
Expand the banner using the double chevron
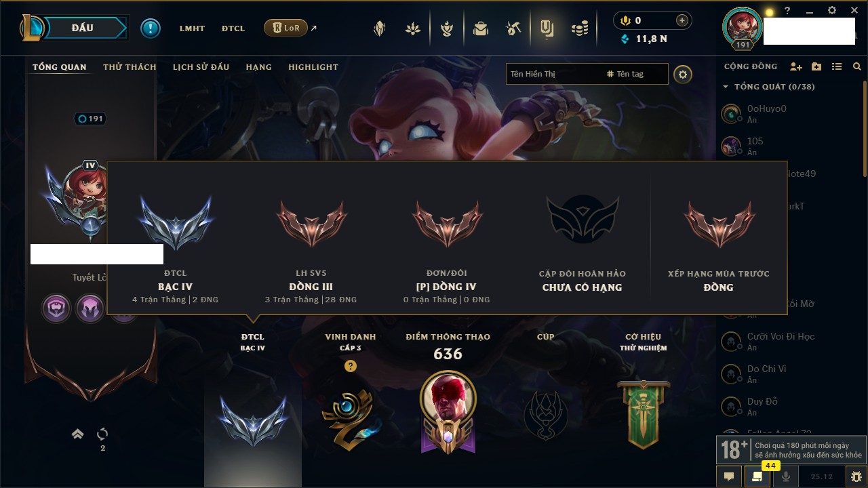pos(78,434)
